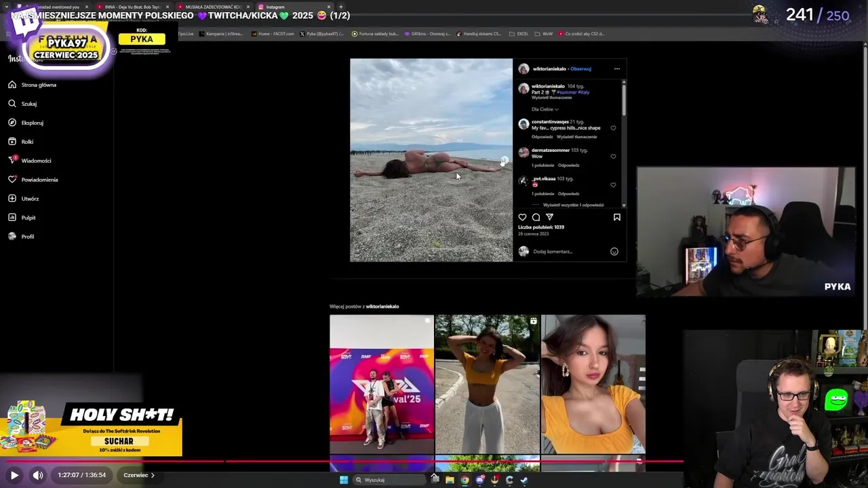This screenshot has height=488, width=868.
Task: Click #summer hashtag in caption
Action: click(x=567, y=92)
